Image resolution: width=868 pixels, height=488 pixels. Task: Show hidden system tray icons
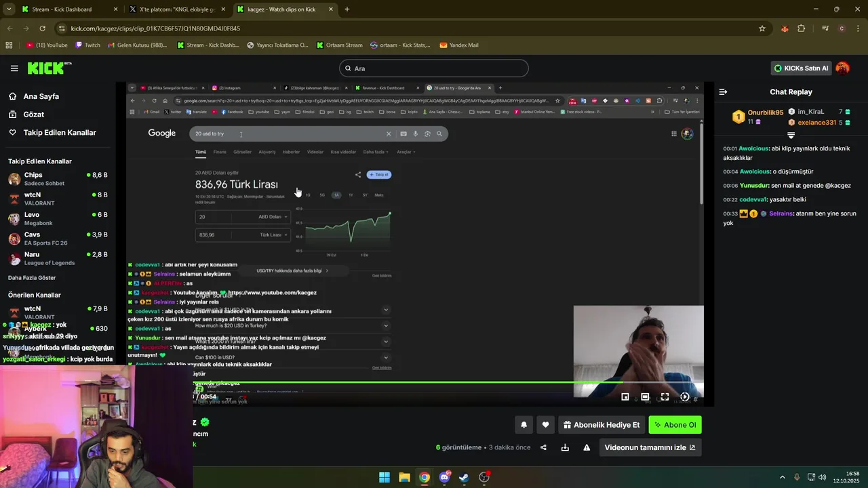tap(782, 477)
